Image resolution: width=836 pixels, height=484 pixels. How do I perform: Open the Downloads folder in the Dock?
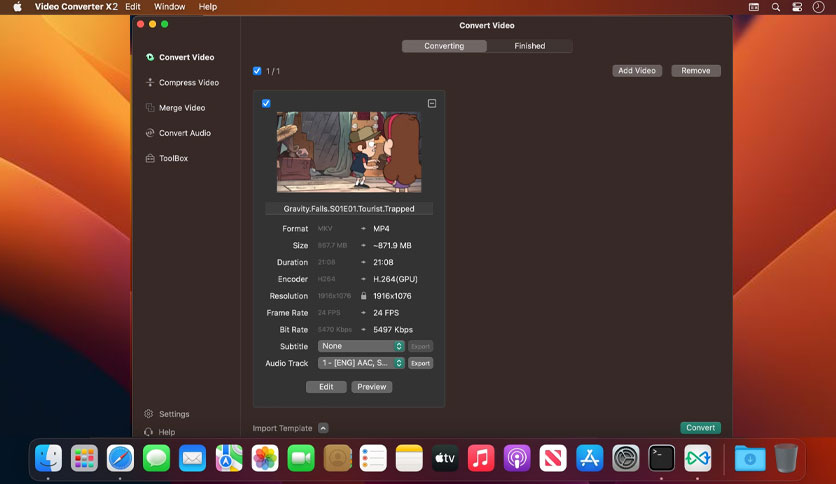click(x=750, y=458)
